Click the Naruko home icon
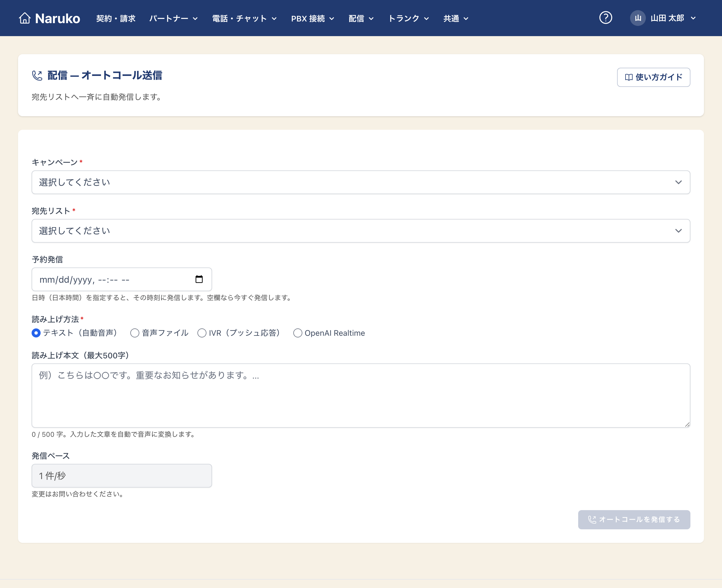Screen dimensions: 722x588 coord(25,18)
